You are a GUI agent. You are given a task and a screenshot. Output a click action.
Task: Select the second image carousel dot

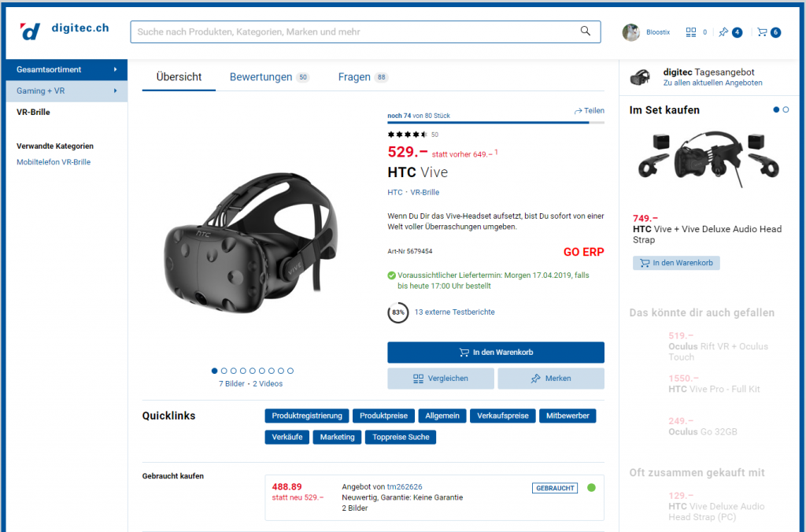[x=224, y=371]
